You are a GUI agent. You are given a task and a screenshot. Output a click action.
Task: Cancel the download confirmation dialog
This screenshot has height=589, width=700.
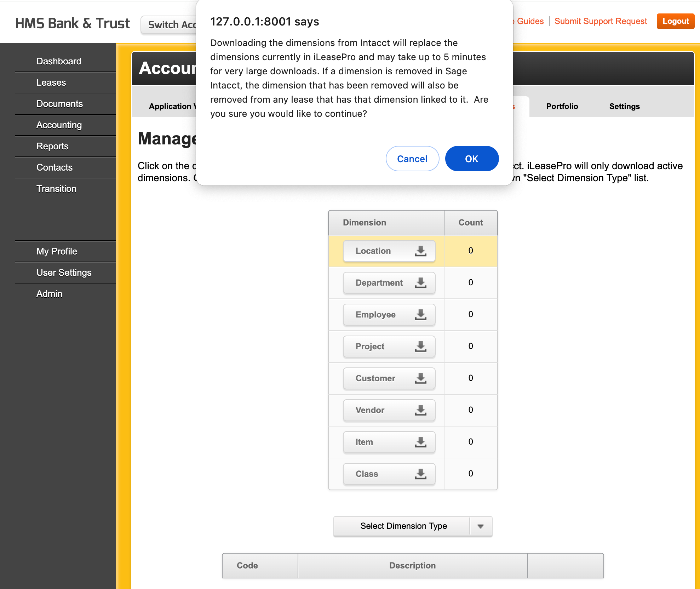(412, 159)
